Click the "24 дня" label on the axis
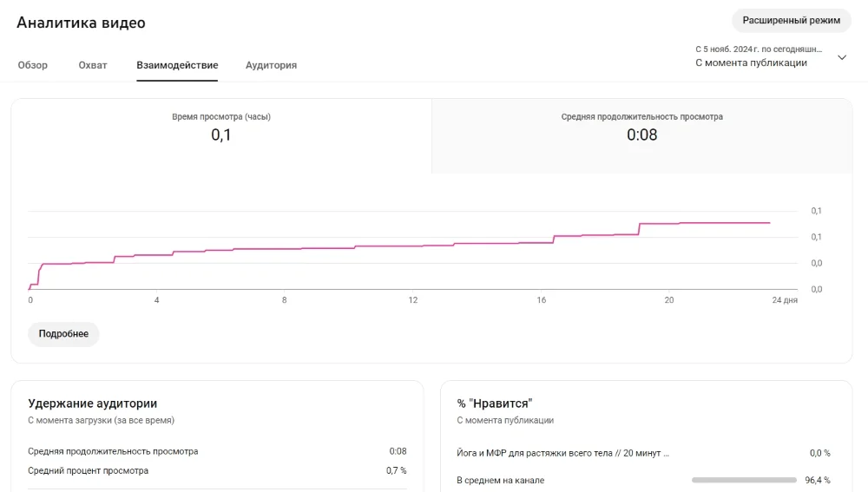 [x=784, y=300]
